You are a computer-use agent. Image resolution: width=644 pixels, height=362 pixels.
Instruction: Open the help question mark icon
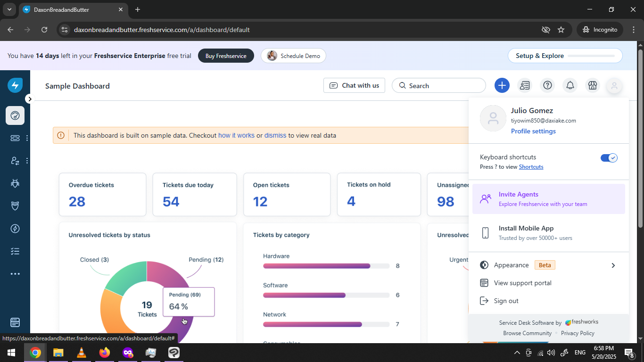[547, 85]
